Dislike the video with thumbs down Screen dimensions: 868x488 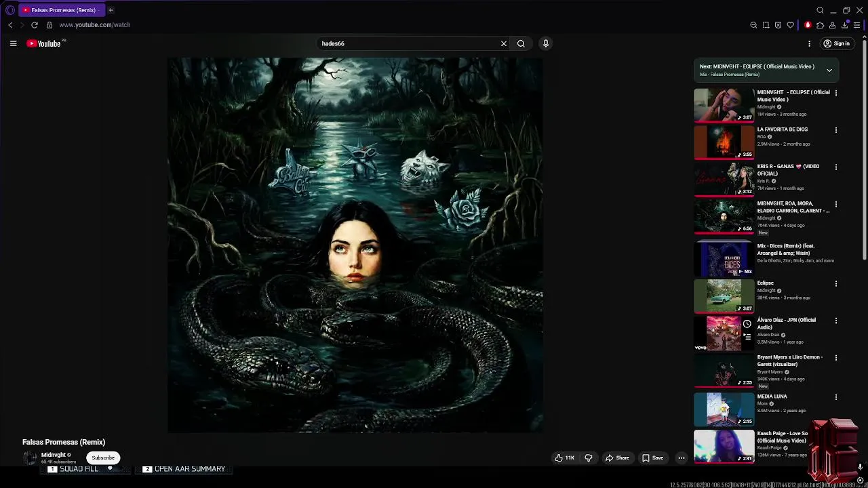pyautogui.click(x=589, y=458)
